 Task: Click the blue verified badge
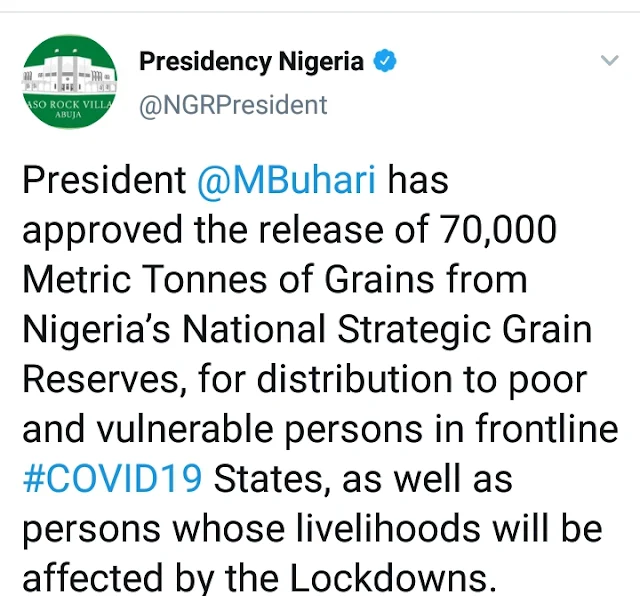pyautogui.click(x=387, y=62)
